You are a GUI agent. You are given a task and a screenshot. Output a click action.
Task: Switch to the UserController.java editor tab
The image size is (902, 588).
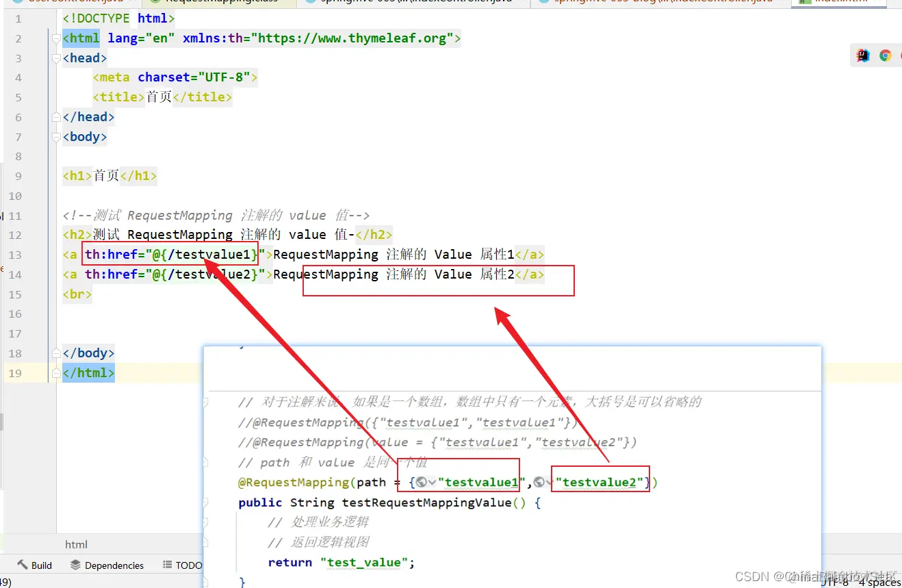click(74, 2)
